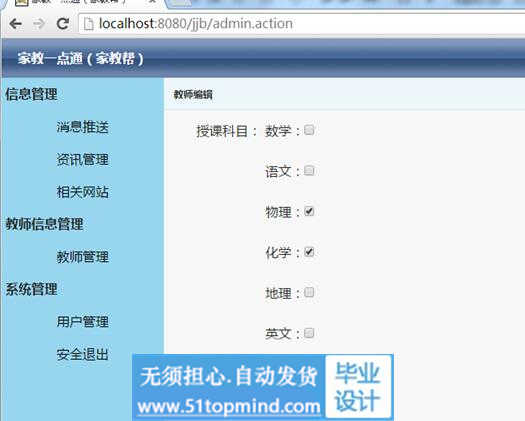Screen dimensions: 525x421
Task: Uncheck the 化学 subject checkbox
Action: tap(309, 252)
